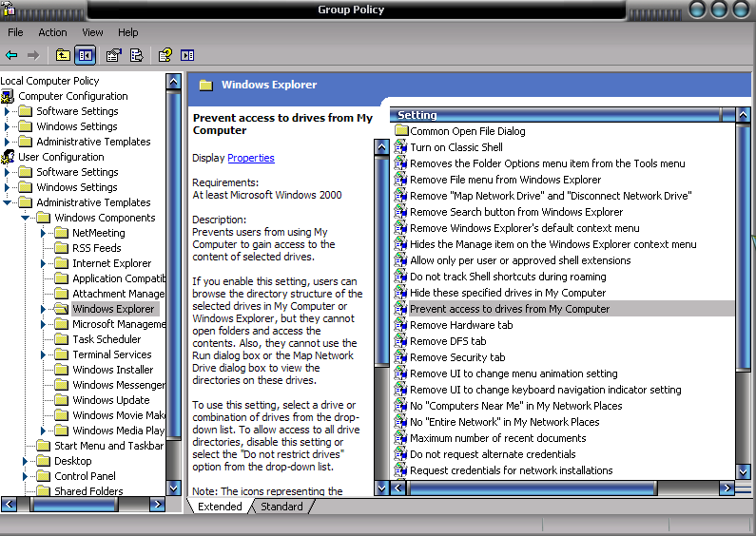Expand the Terminal Services tree node

point(44,354)
